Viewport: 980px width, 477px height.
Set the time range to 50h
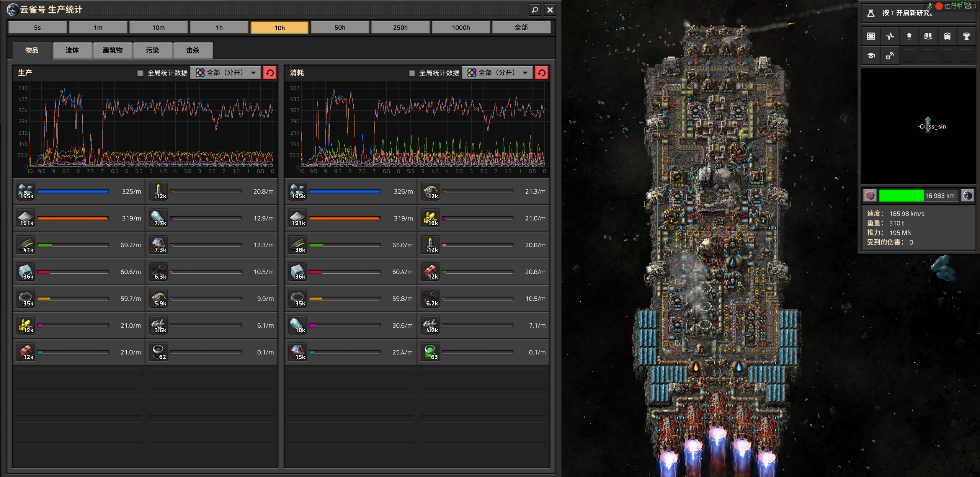340,28
